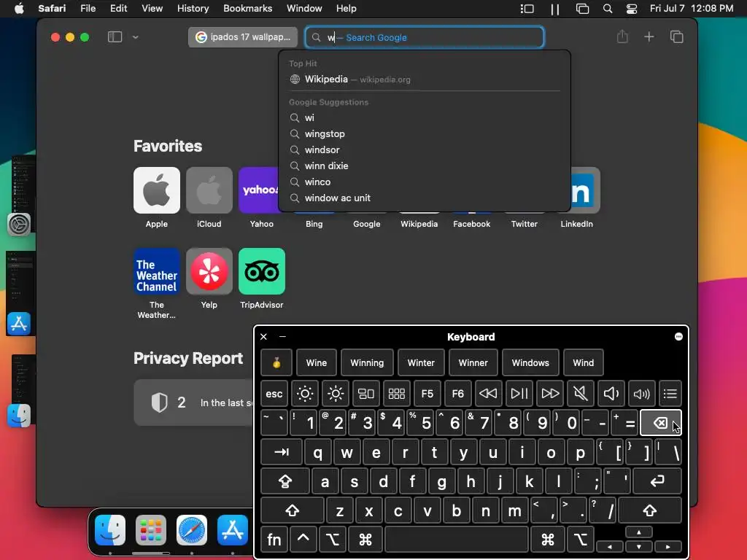Image resolution: width=747 pixels, height=560 pixels.
Task: Tap the rewind media key
Action: click(x=488, y=394)
